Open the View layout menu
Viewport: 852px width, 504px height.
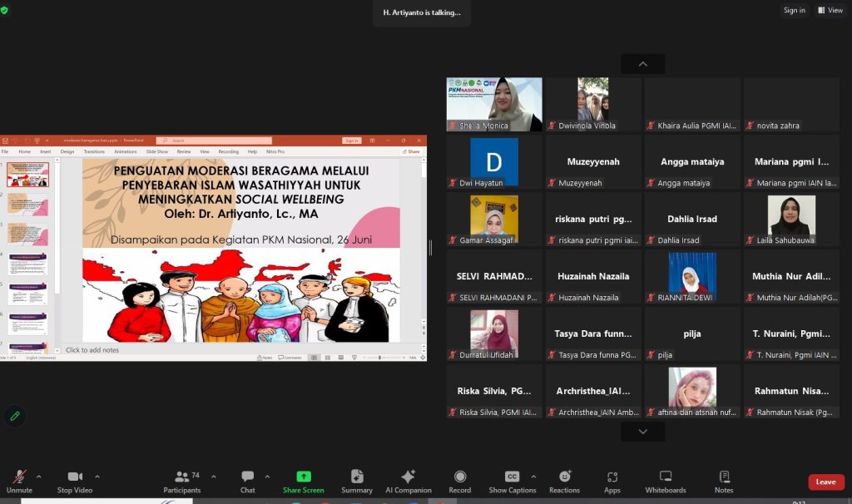[830, 10]
